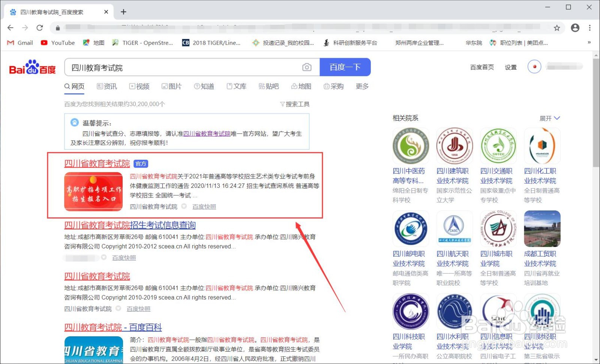Open 搜索工具 filter options
Screen dimensions: 600x364
[295, 104]
